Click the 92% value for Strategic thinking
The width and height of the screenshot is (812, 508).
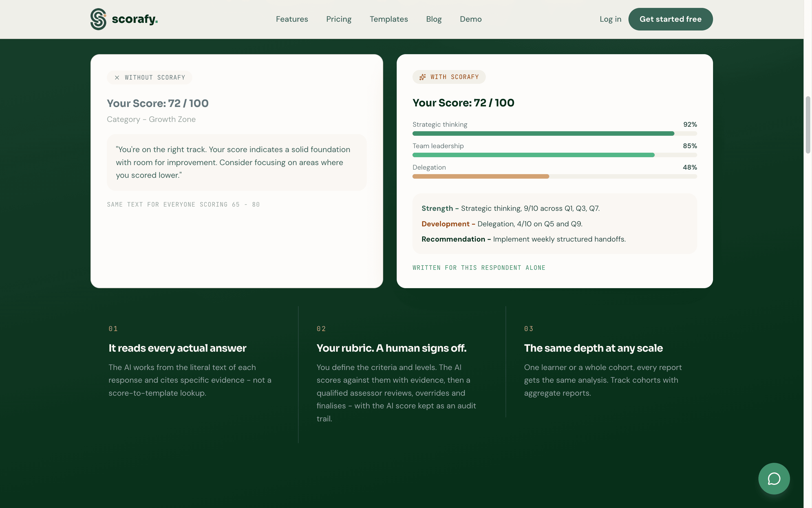pos(690,124)
